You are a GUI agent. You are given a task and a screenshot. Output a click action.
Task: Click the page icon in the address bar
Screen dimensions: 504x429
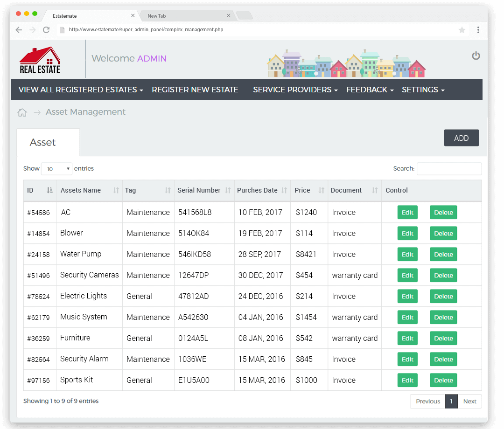pyautogui.click(x=62, y=29)
